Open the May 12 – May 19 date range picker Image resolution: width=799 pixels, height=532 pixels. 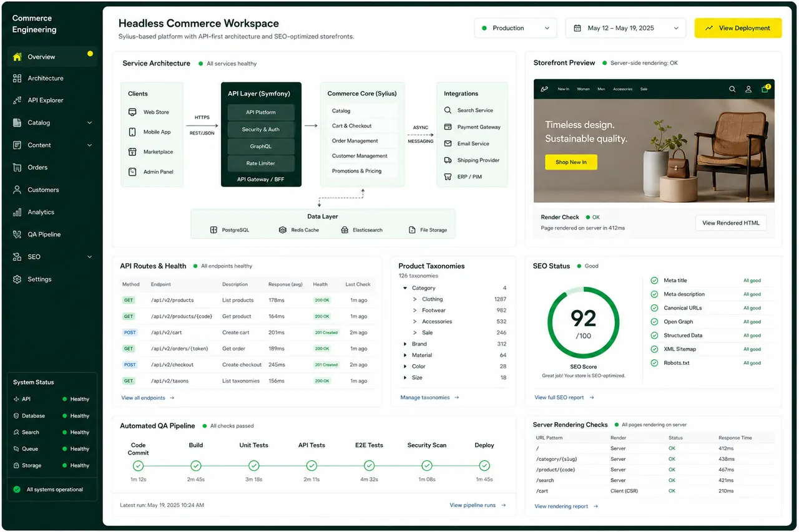[x=625, y=28]
